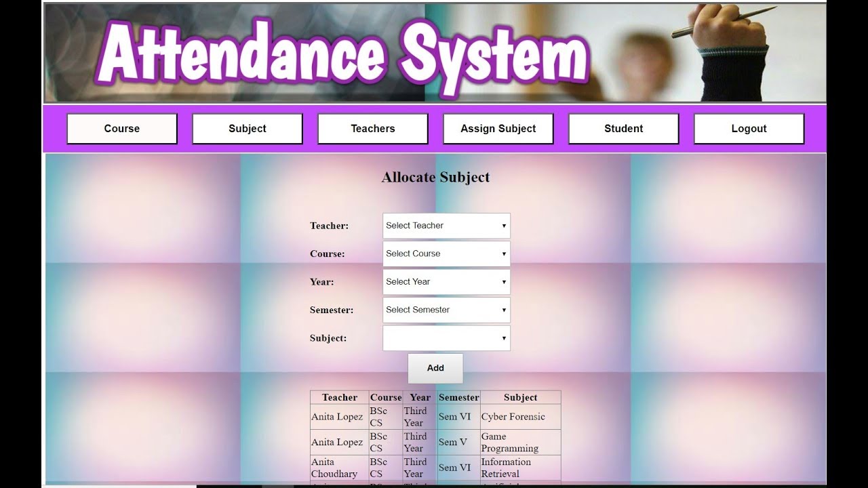
Task: Choose from the Select Year dropdown
Action: (x=446, y=282)
